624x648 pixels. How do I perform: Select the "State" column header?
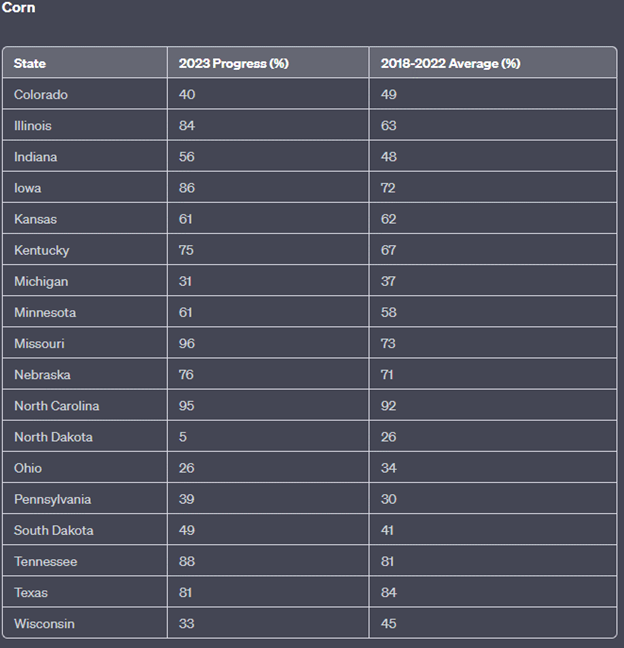[30, 63]
